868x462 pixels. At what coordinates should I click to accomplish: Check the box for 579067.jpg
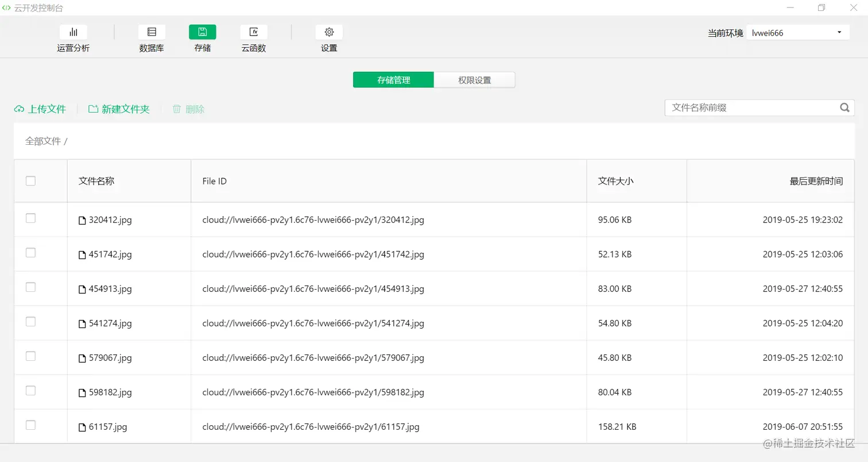tap(30, 356)
